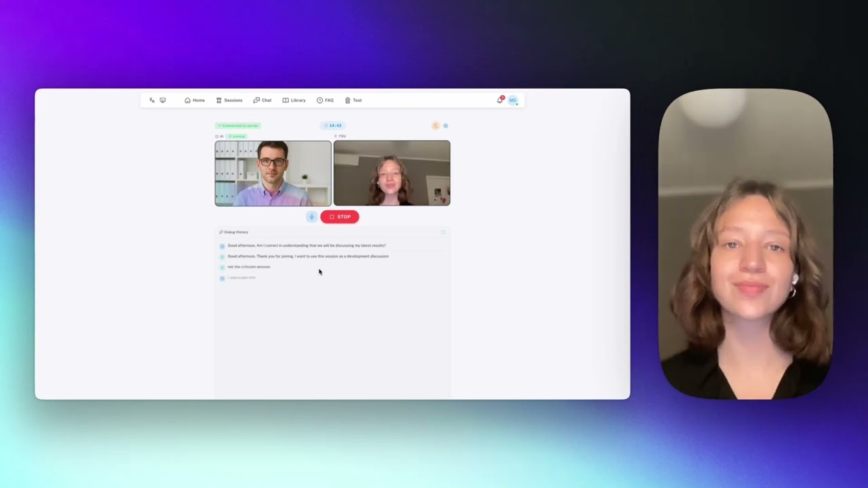Click user icon beside 'Thank you for joining'
Screen dimensions: 868x488
tap(222, 257)
